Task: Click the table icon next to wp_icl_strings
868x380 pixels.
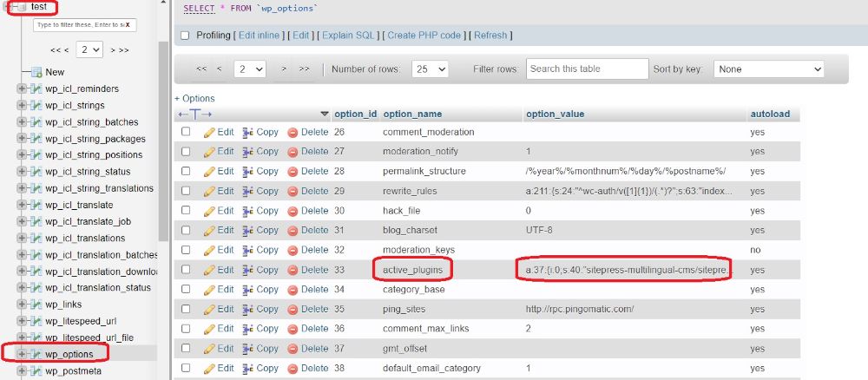Action: [x=36, y=105]
